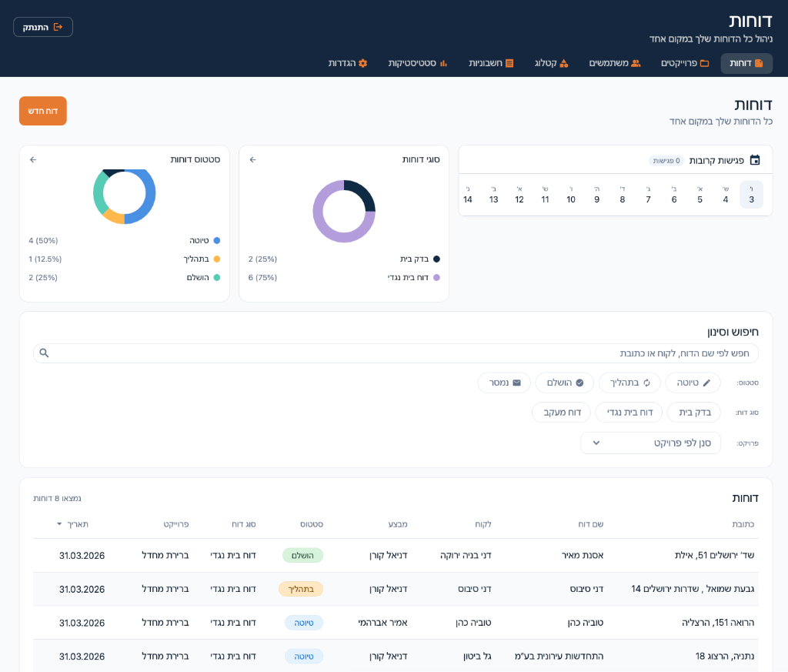
Task: Click the bar chart icon of סטטיסטיקות
Action: click(x=443, y=63)
